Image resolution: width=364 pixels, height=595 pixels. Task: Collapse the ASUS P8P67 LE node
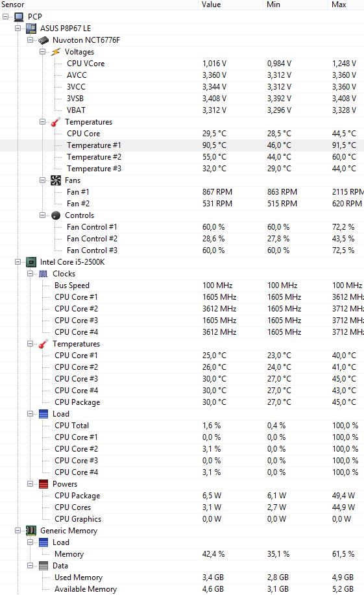click(x=18, y=29)
